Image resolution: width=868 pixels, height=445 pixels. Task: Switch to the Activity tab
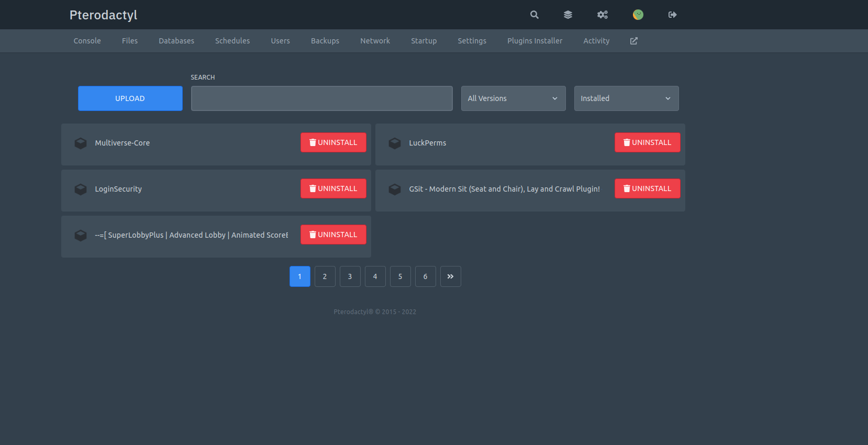(596, 41)
